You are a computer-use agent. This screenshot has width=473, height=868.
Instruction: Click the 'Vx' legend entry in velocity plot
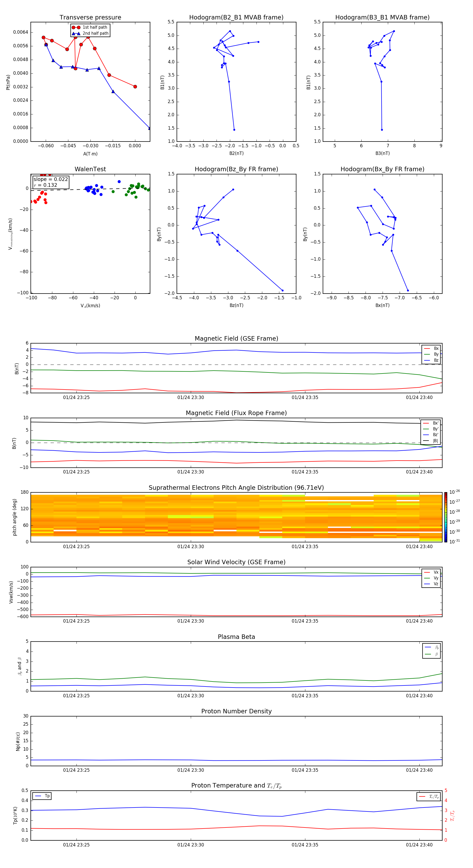pyautogui.click(x=431, y=572)
